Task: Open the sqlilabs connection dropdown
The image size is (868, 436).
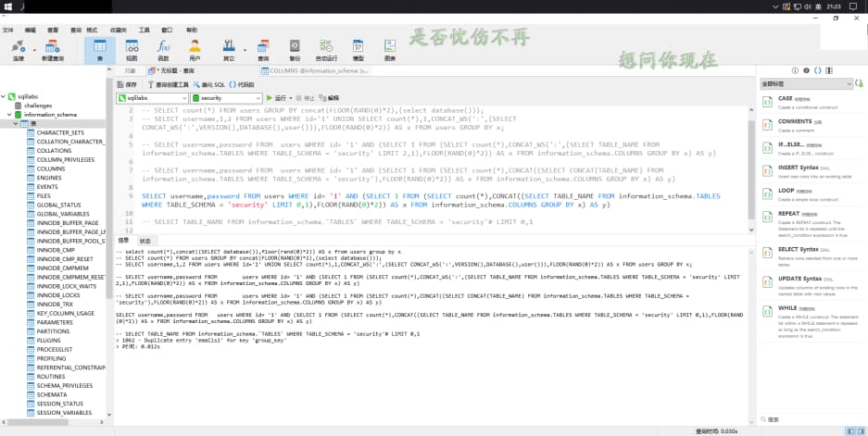Action: pos(152,98)
